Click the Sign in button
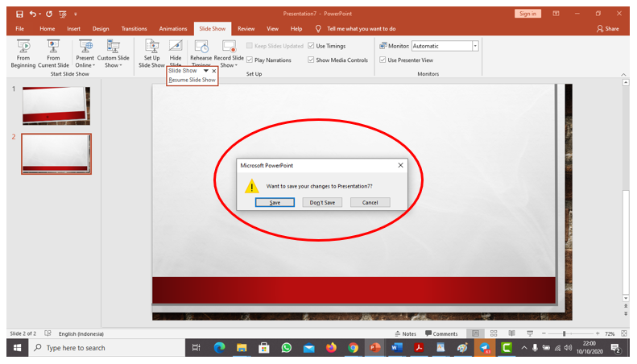Screen dimensions: 637x364 pyautogui.click(x=527, y=14)
